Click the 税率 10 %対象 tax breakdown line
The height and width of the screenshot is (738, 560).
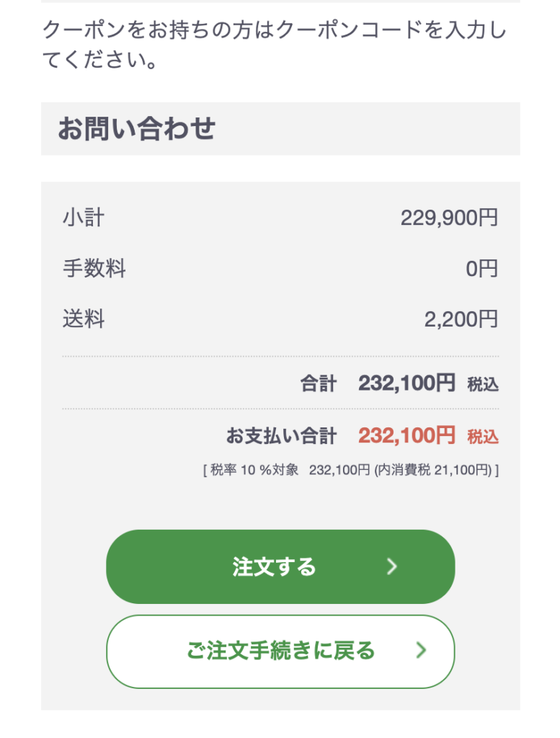[x=251, y=471]
